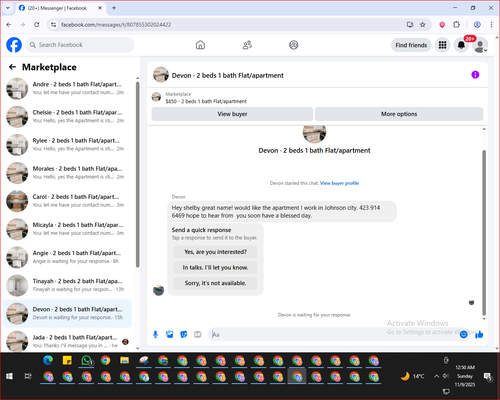Open Microsoft Edge from the taskbar

coord(48,360)
